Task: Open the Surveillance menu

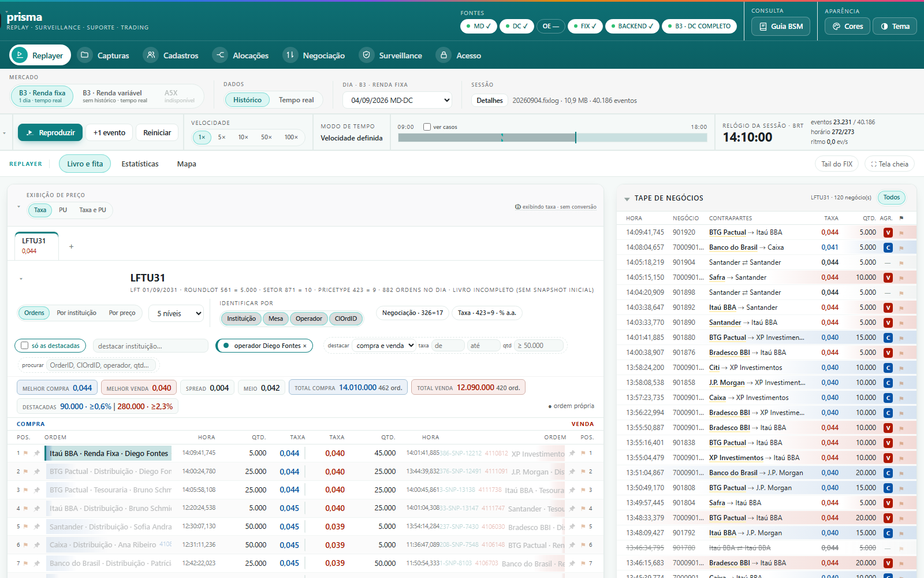Action: tap(391, 55)
